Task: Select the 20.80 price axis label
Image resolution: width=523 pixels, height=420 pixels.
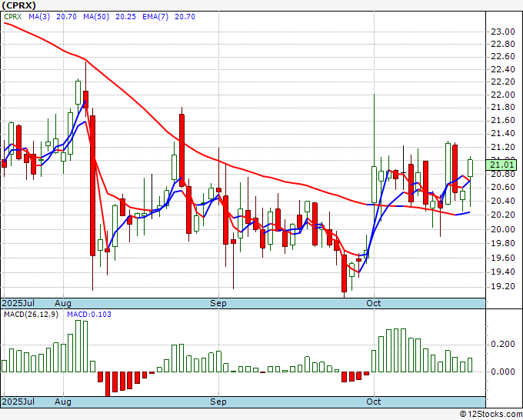Action: coord(503,174)
